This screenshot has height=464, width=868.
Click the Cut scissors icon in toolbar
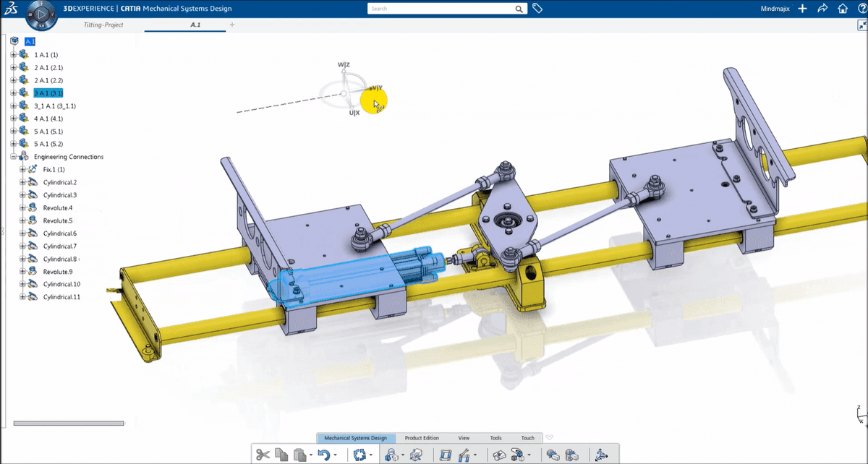pos(263,455)
